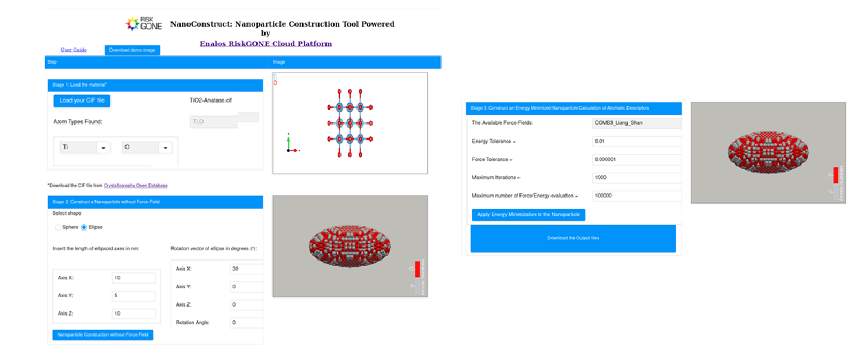868x348 pixels.
Task: Click the Download demo image button
Action: [x=132, y=50]
